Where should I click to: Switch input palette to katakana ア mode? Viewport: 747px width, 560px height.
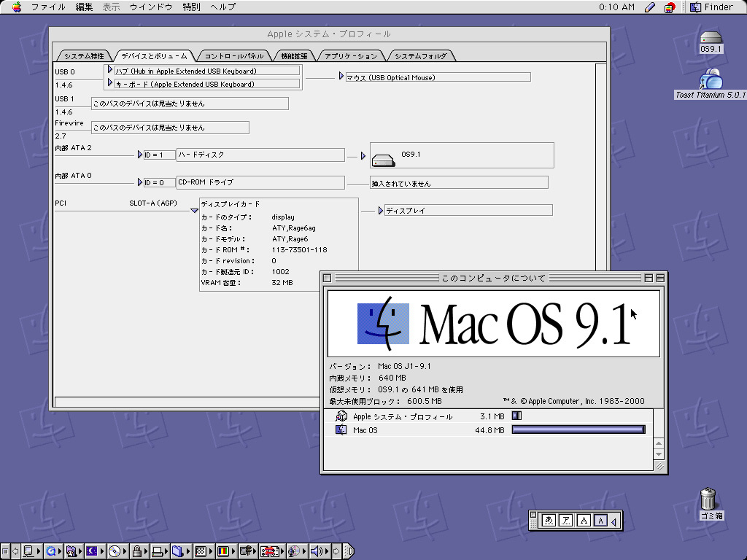[x=566, y=521]
